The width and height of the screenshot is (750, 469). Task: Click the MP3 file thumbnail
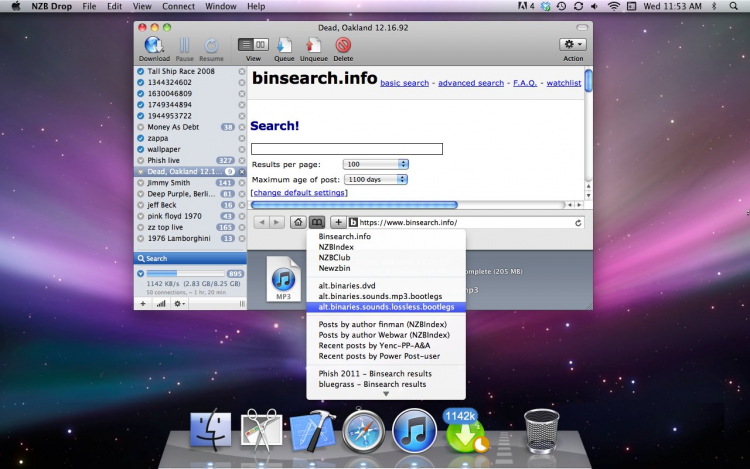click(x=283, y=279)
